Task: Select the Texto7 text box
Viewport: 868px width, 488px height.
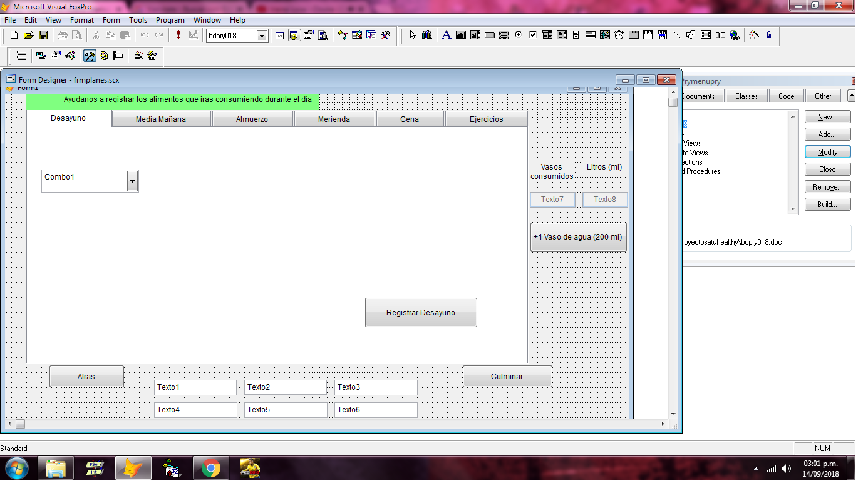Action: 552,200
